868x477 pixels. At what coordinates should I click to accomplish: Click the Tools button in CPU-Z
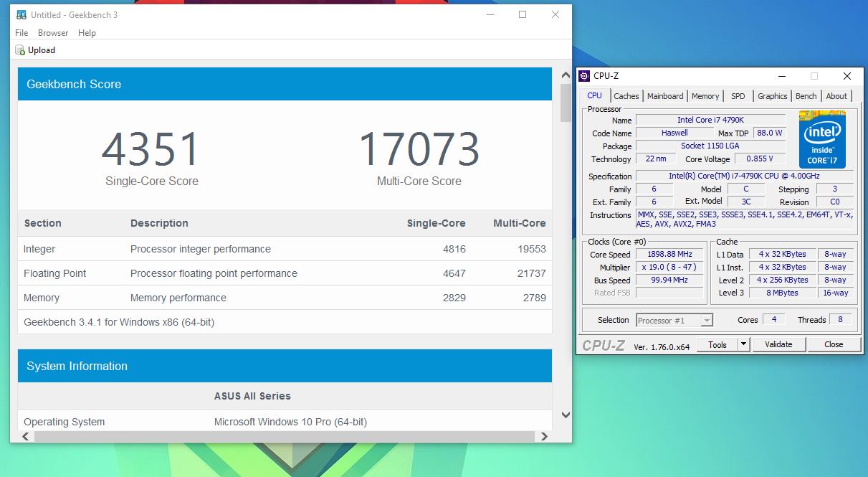(717, 344)
